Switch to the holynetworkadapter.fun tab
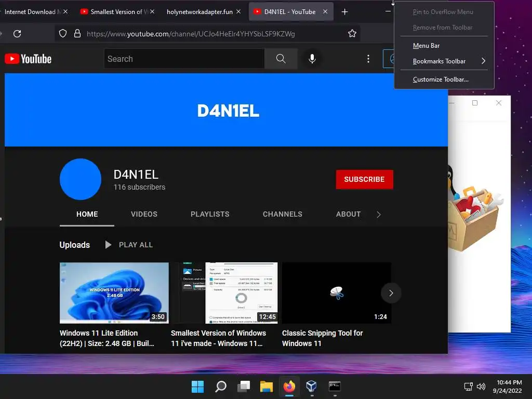The image size is (532, 399). tap(199, 12)
